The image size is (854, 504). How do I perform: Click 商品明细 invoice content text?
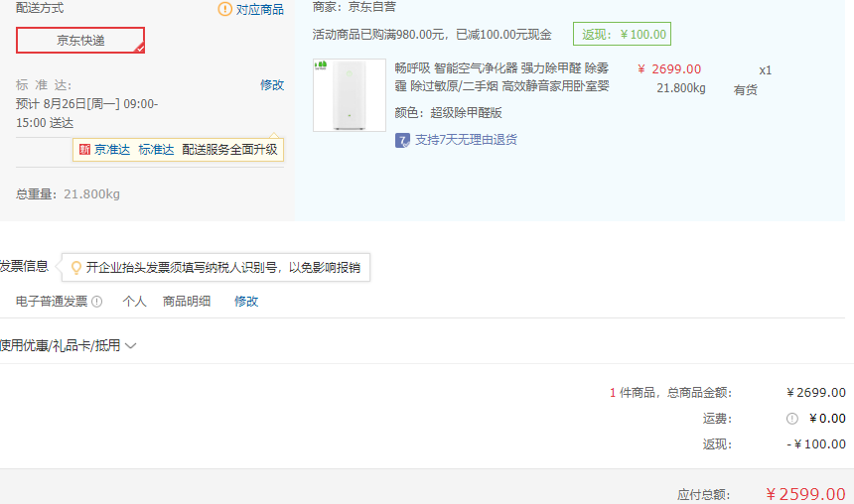pos(187,302)
